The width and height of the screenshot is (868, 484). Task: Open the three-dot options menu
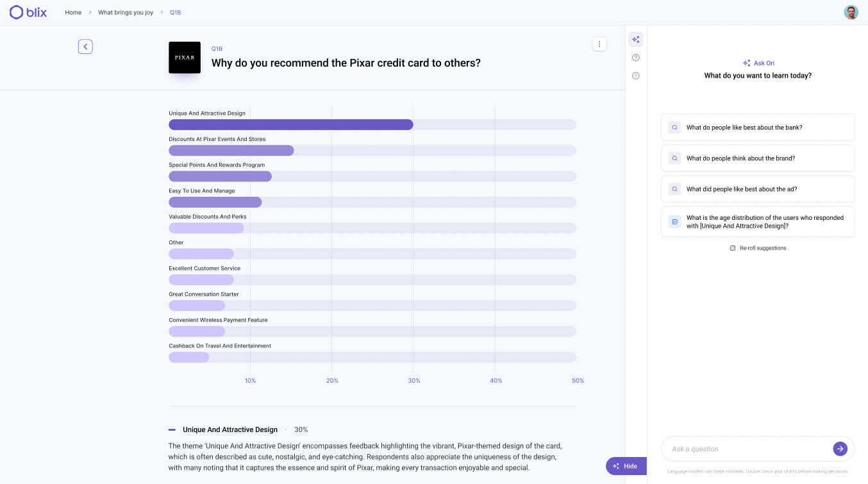[x=599, y=44]
